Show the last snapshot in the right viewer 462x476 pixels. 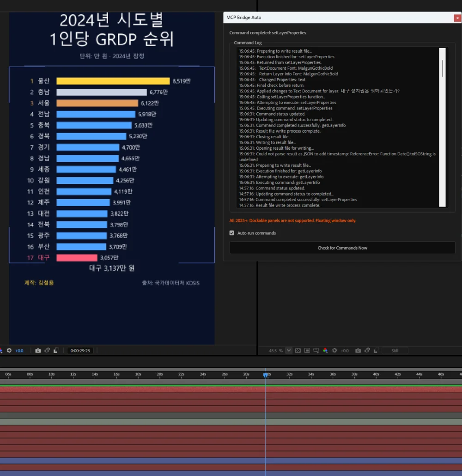point(367,351)
